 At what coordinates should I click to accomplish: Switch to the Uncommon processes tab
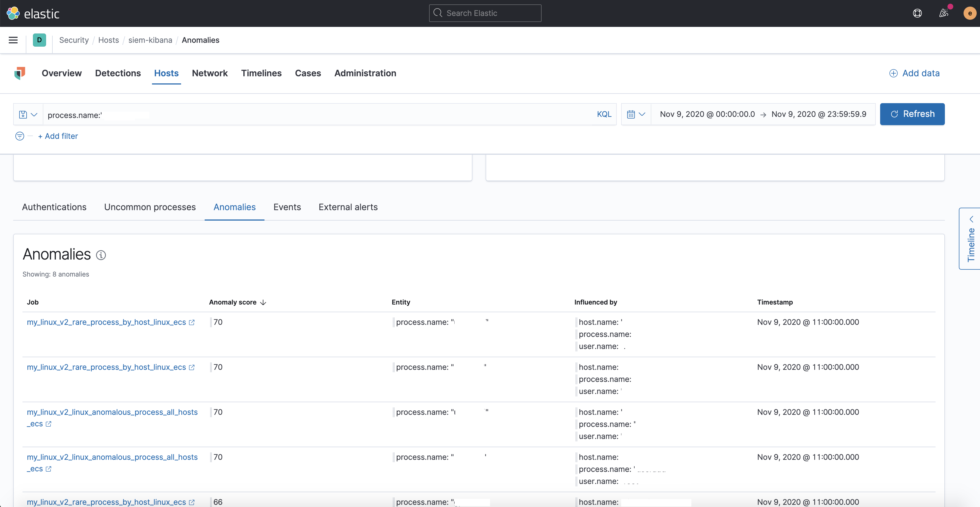click(150, 207)
